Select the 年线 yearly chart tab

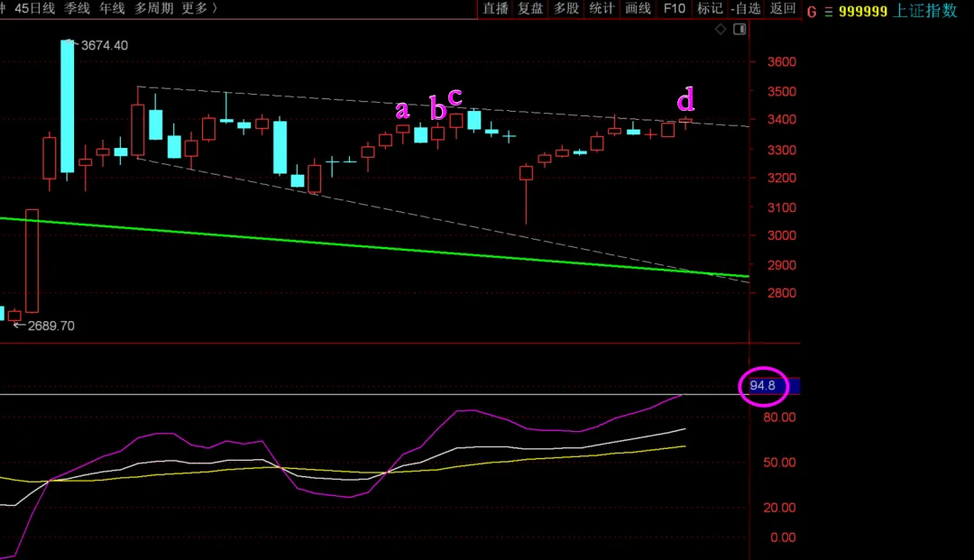pyautogui.click(x=113, y=9)
